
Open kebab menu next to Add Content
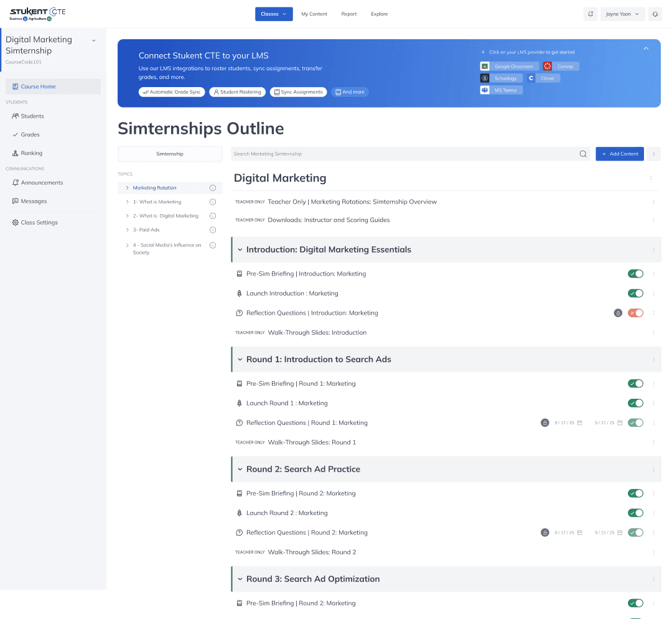[653, 154]
